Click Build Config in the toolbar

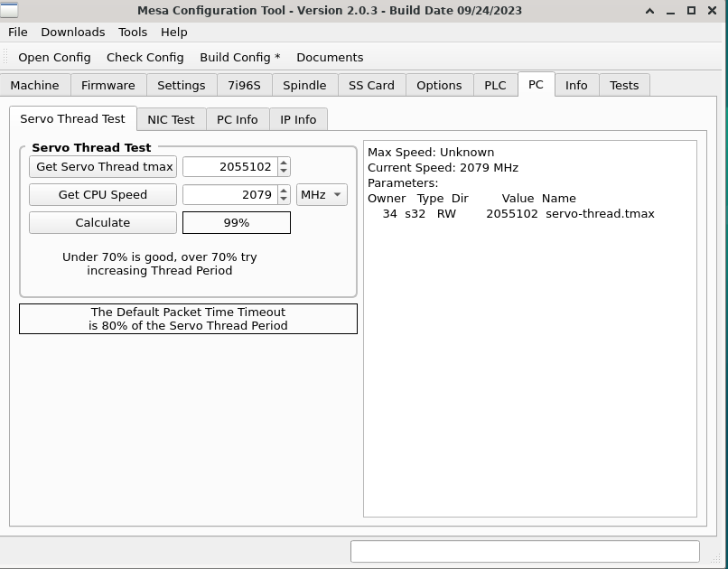pyautogui.click(x=240, y=57)
